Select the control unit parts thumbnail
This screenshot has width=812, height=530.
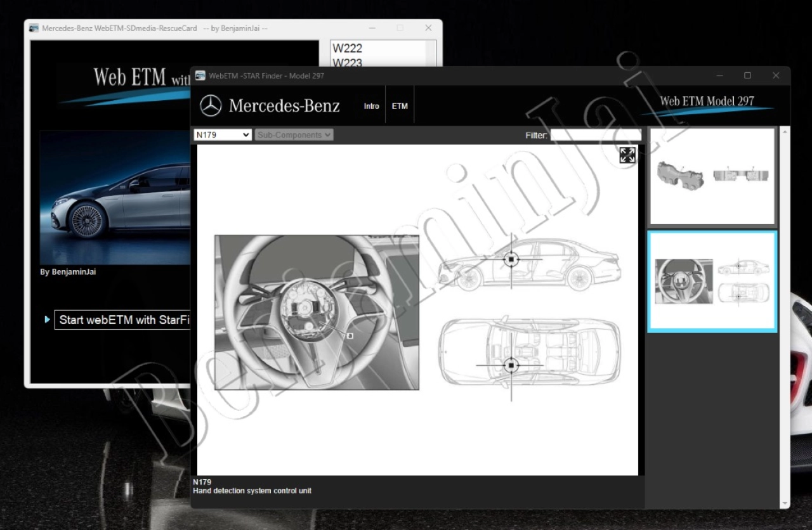tap(712, 176)
